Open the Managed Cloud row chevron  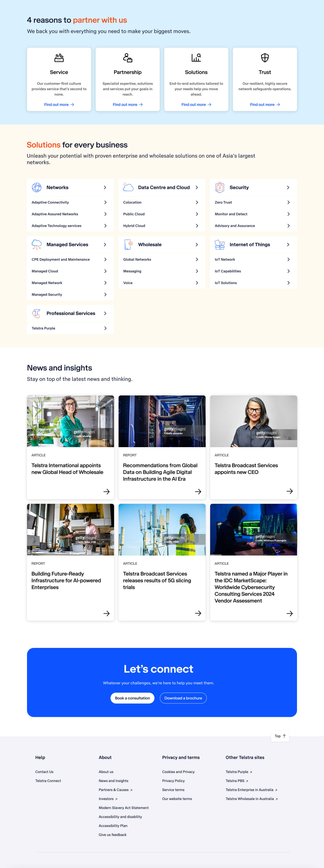[105, 271]
